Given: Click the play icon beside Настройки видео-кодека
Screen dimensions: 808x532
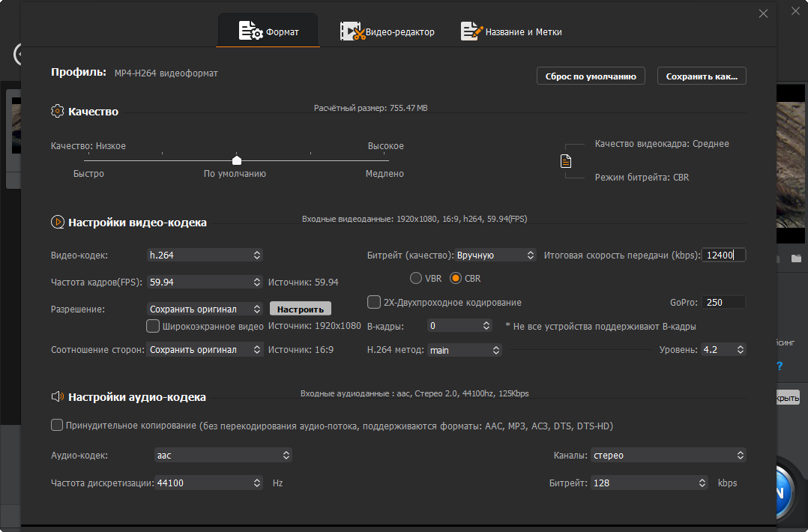Looking at the screenshot, I should (57, 222).
